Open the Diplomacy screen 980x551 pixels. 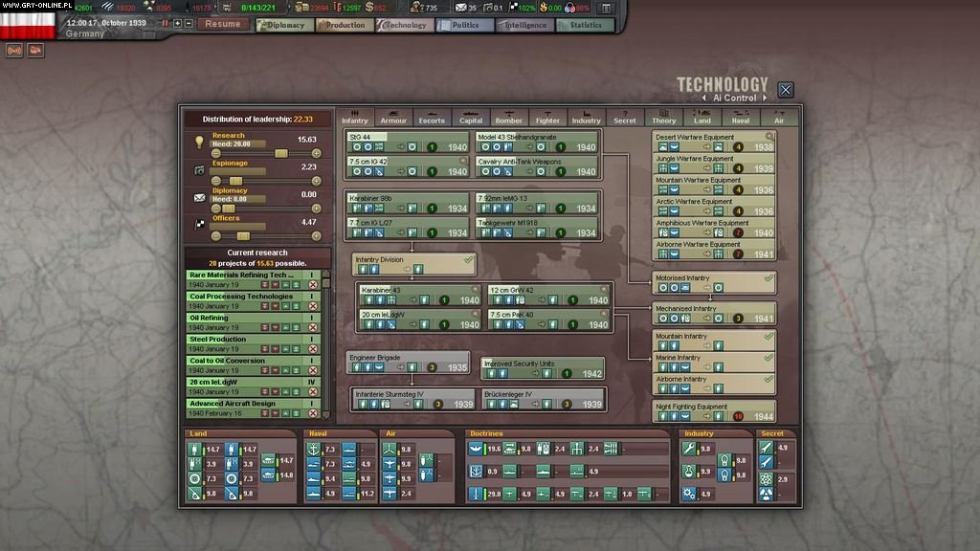pyautogui.click(x=284, y=25)
